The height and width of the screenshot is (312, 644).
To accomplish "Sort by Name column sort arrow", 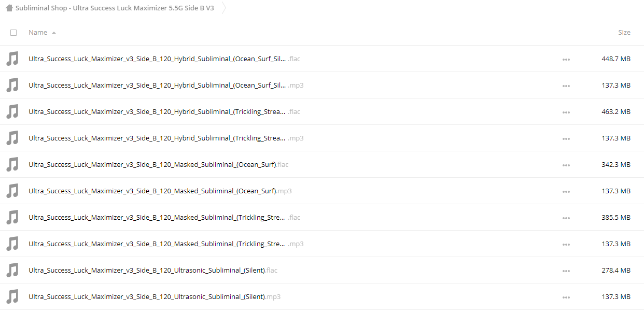I will 54,33.
